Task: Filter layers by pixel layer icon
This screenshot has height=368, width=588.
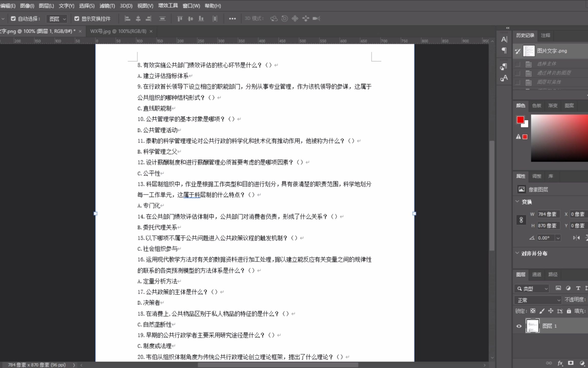Action: (558, 288)
